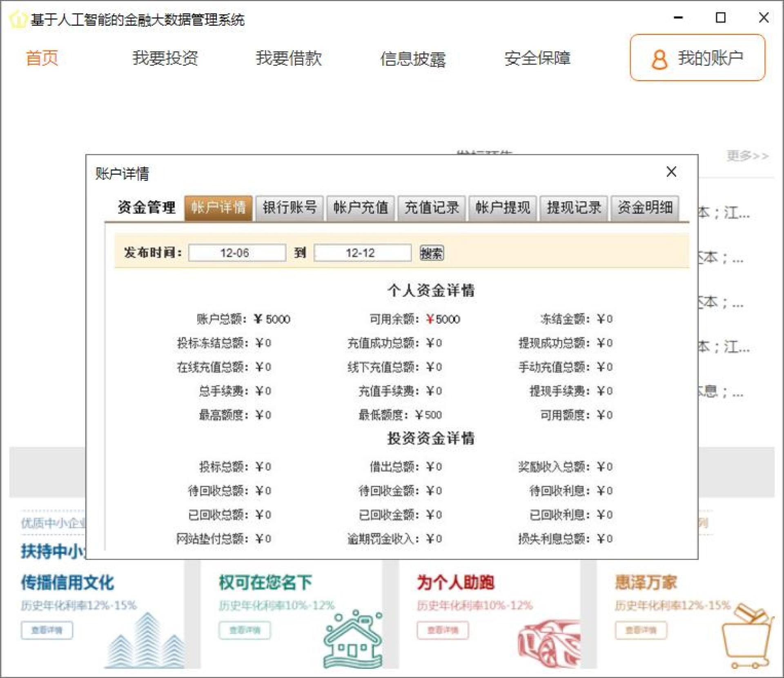Click the start date field 12-06
This screenshot has width=784, height=678.
click(237, 253)
